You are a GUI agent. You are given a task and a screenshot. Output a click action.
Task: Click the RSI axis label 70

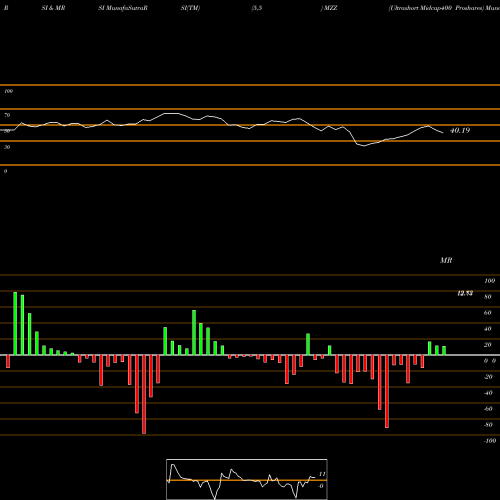tap(7, 115)
